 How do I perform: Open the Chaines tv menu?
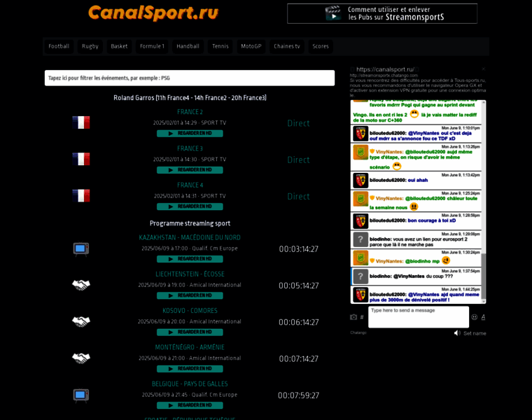pos(287,46)
